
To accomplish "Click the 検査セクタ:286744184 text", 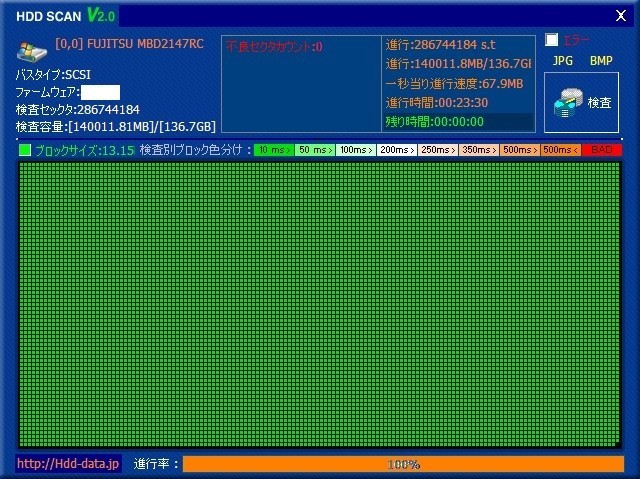I will point(78,109).
